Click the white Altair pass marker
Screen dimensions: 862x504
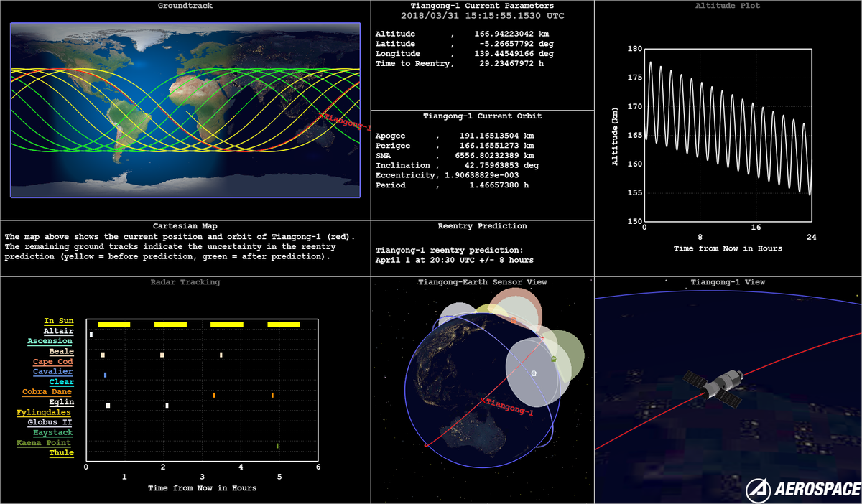(91, 335)
